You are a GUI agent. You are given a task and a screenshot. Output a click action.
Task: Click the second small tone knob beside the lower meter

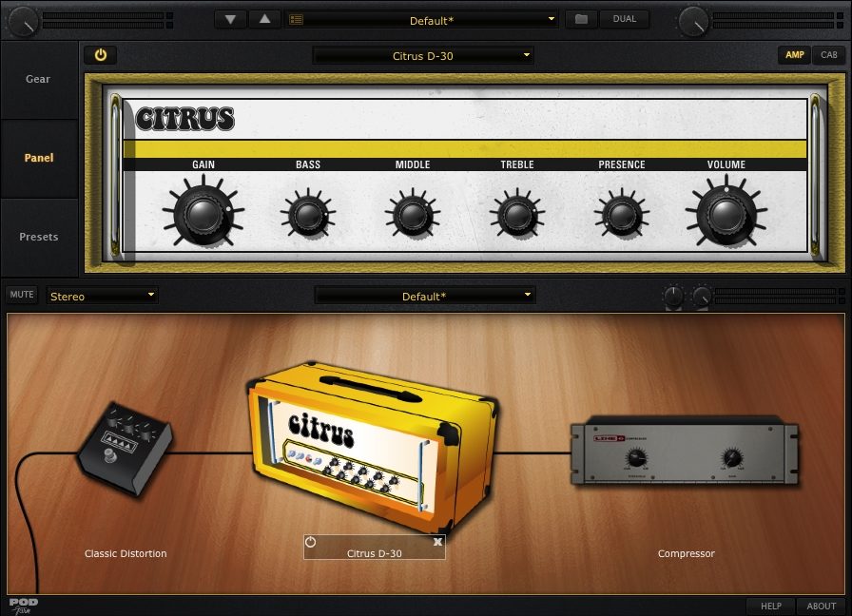[702, 297]
